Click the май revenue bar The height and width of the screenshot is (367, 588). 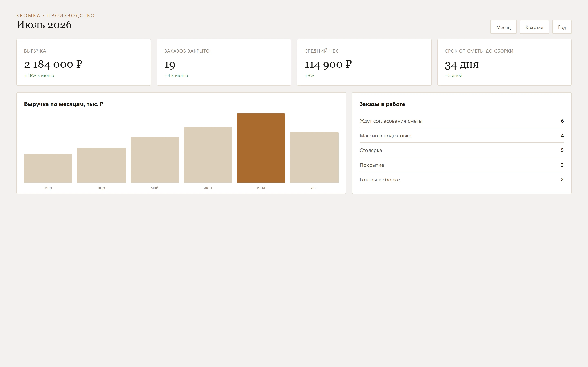155,160
